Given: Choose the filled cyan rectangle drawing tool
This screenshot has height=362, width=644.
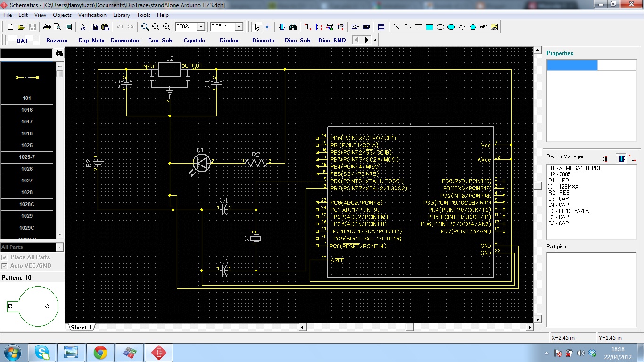Looking at the screenshot, I should 429,27.
